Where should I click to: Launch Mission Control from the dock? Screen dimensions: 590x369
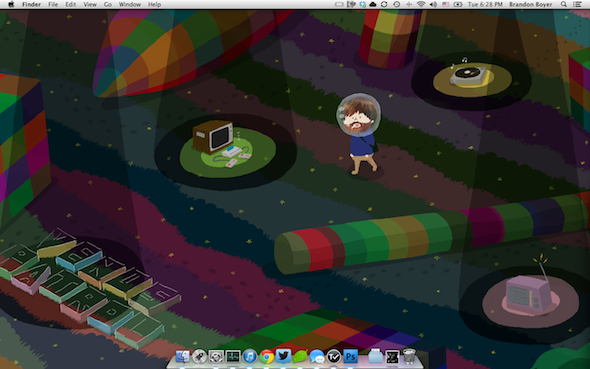(216, 356)
